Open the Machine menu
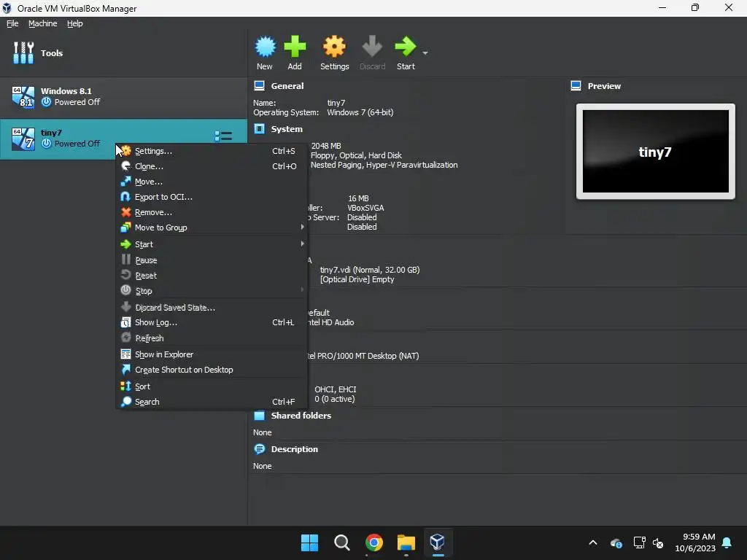Screen dimensions: 747x560 pyautogui.click(x=43, y=23)
